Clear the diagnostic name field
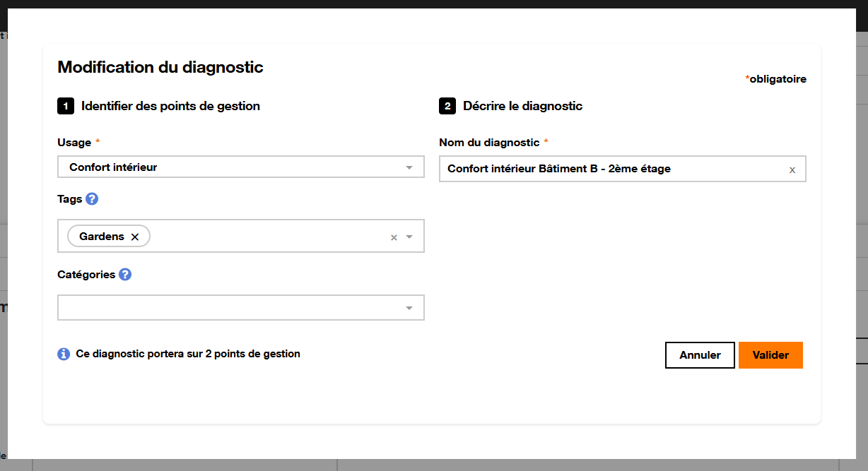This screenshot has width=868, height=471. pyautogui.click(x=792, y=169)
